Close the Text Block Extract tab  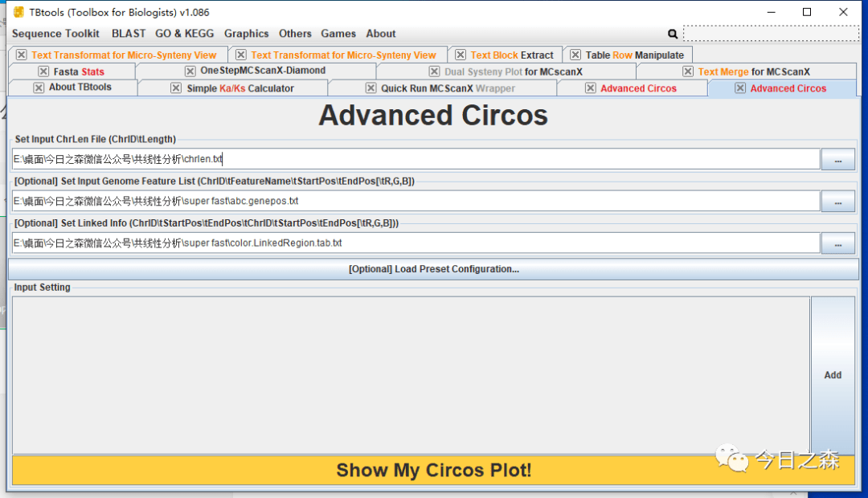(x=461, y=55)
